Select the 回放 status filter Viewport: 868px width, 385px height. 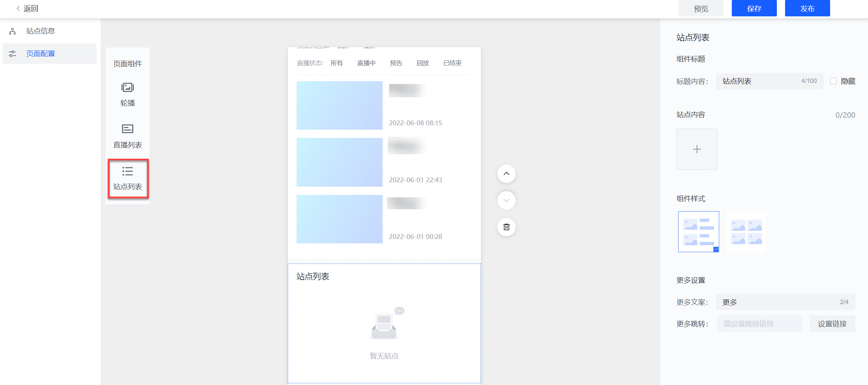click(x=423, y=63)
